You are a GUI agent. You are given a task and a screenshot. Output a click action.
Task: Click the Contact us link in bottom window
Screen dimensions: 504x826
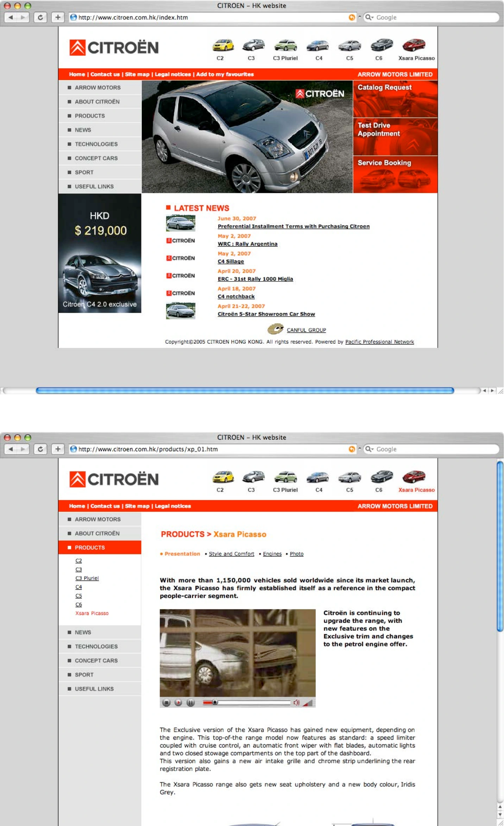pos(105,506)
